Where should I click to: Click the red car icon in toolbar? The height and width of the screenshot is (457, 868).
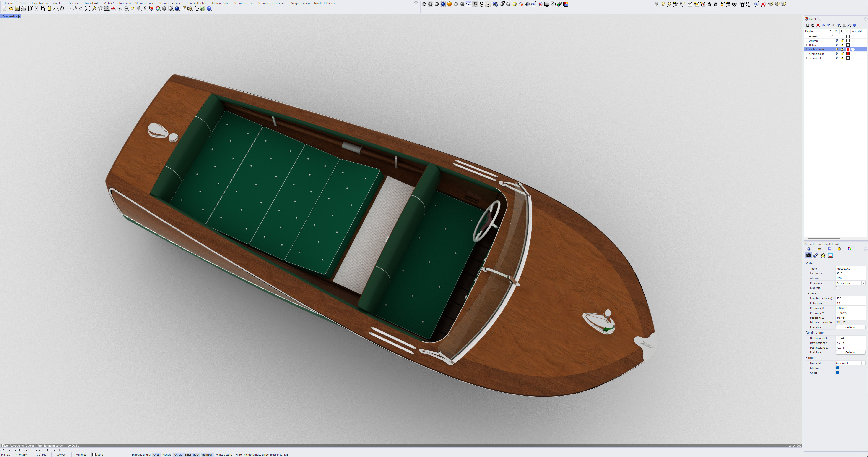(x=113, y=9)
